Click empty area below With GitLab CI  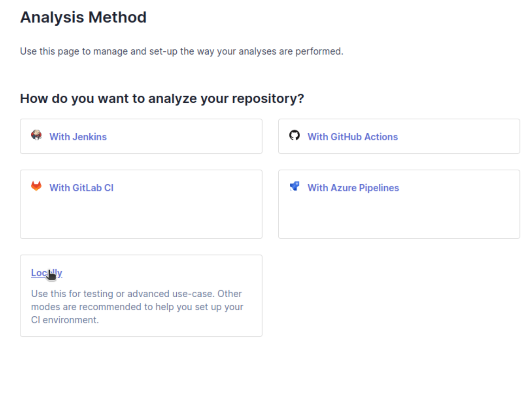click(141, 218)
